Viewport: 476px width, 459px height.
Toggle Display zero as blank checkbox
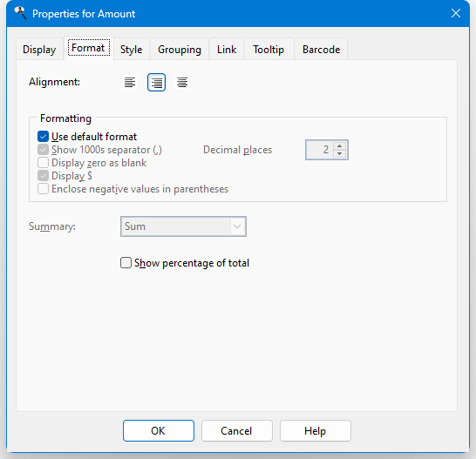[x=43, y=163]
